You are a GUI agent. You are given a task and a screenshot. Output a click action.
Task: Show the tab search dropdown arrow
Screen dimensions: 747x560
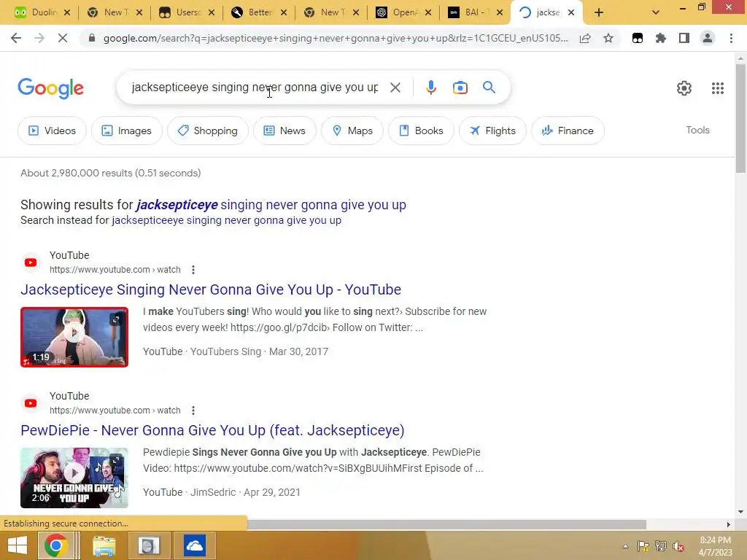click(x=656, y=12)
